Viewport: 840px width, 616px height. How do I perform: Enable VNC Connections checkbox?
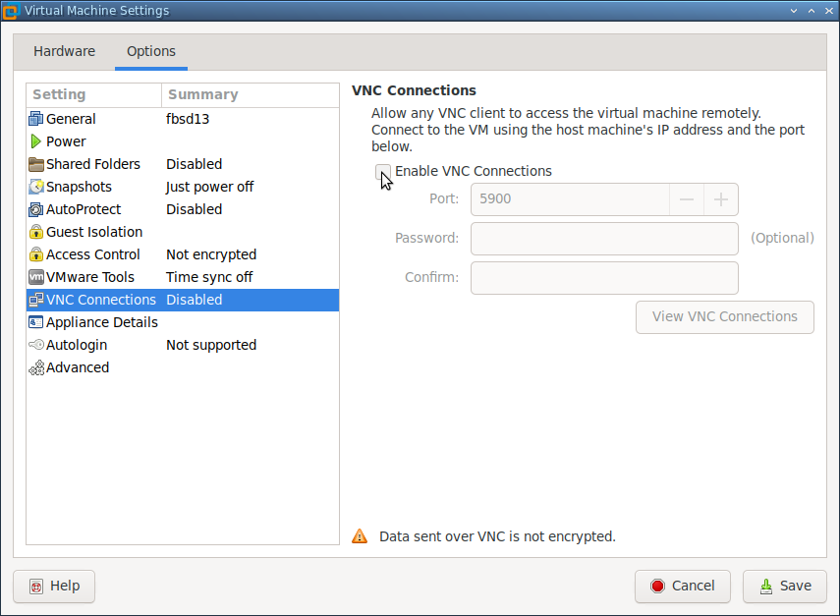(x=383, y=171)
